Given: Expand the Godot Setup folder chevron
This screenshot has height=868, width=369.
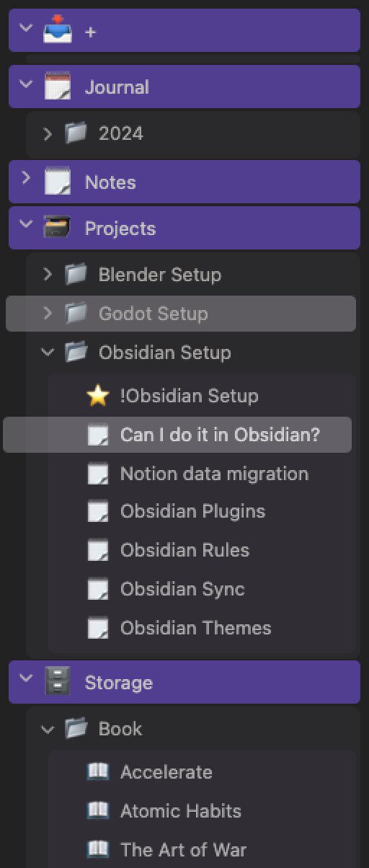Looking at the screenshot, I should coord(48,313).
